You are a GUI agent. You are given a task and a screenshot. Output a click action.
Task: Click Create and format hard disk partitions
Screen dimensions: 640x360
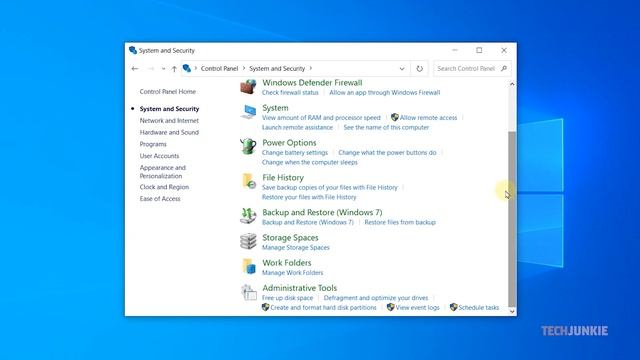coord(323,308)
